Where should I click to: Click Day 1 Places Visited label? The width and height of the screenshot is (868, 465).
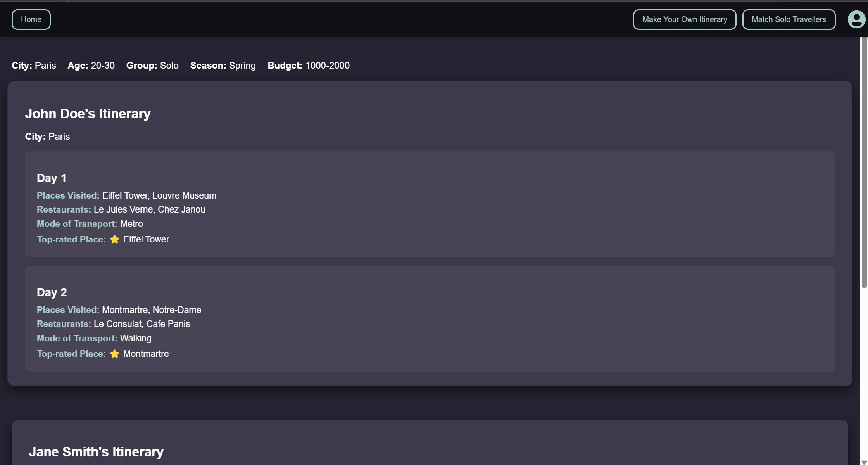[68, 195]
